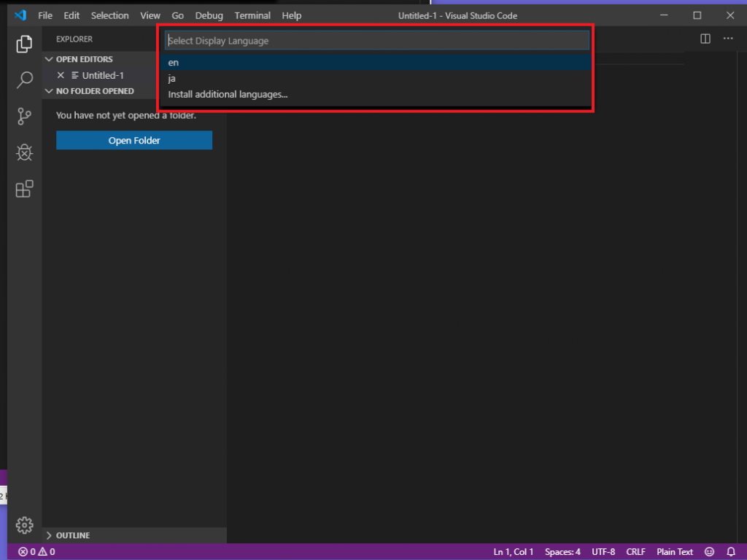The image size is (747, 560).
Task: Minimize the Visual Studio Code window
Action: pyautogui.click(x=664, y=15)
